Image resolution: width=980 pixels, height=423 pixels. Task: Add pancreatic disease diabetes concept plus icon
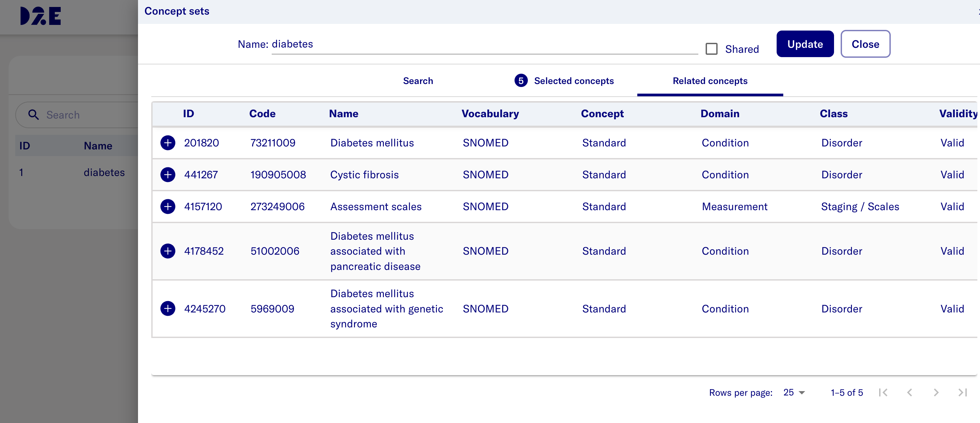click(168, 251)
